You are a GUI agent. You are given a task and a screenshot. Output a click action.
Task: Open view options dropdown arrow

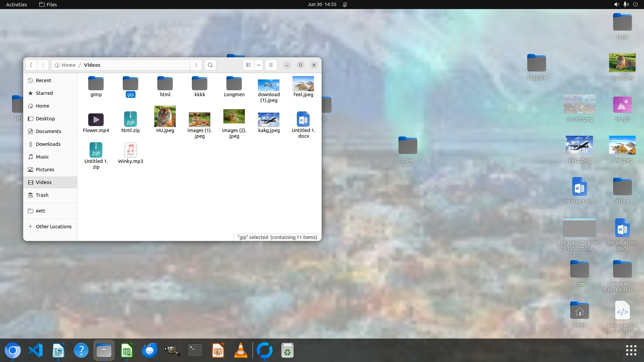click(x=259, y=65)
